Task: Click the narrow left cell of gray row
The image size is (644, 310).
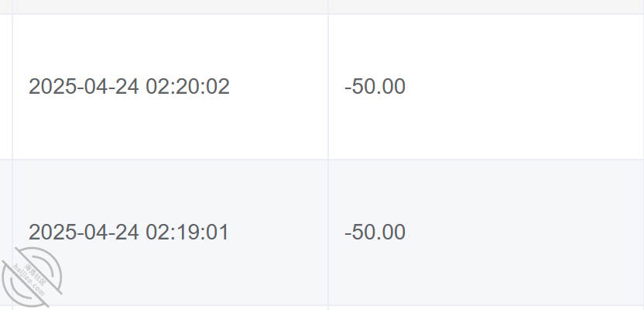Action: 5,232
